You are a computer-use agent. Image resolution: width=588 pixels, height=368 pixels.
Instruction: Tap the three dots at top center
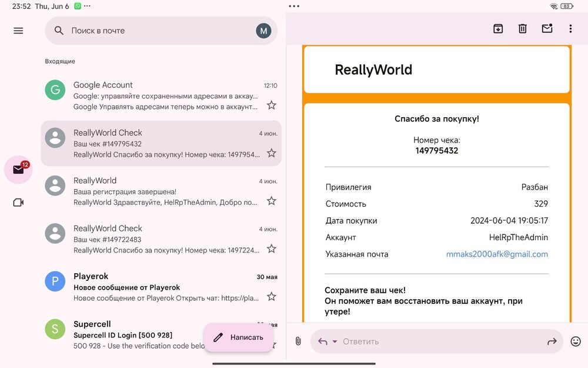[x=295, y=6]
